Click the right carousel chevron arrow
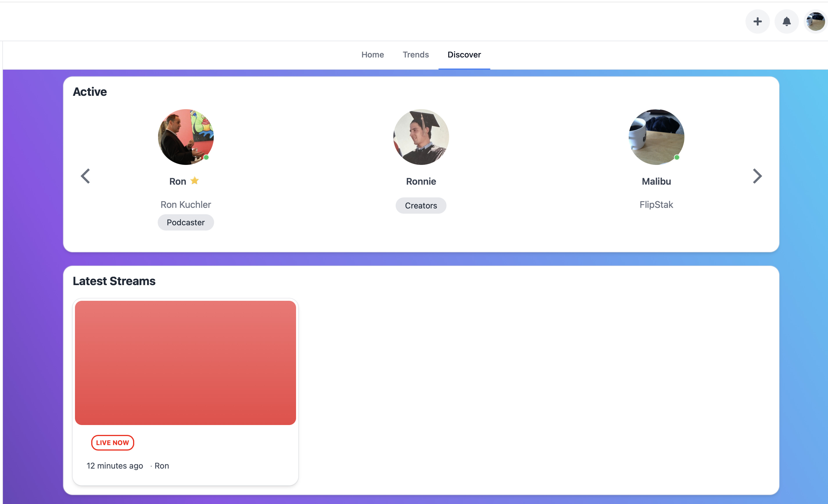Image resolution: width=828 pixels, height=504 pixels. tap(757, 176)
